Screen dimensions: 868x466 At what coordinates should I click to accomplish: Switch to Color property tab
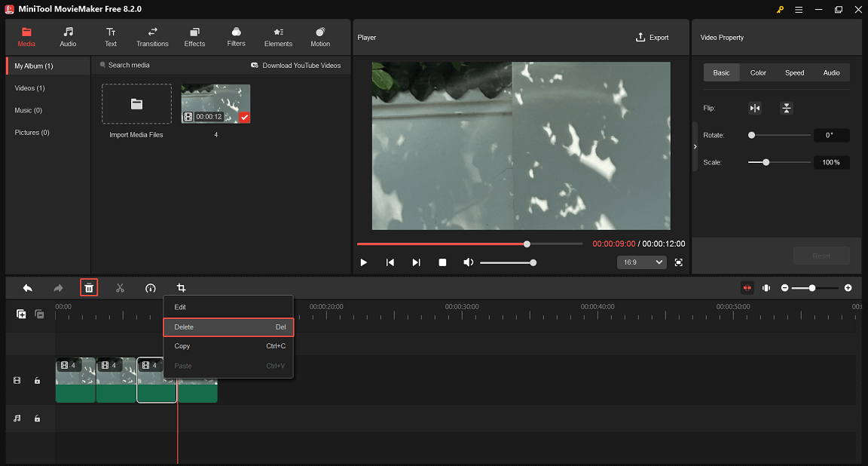click(758, 72)
